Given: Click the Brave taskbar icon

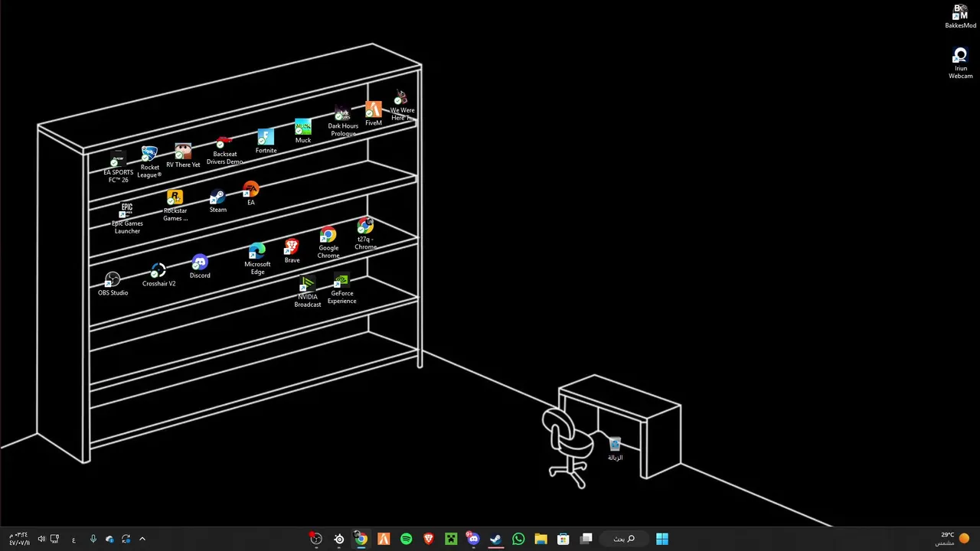Looking at the screenshot, I should point(429,539).
